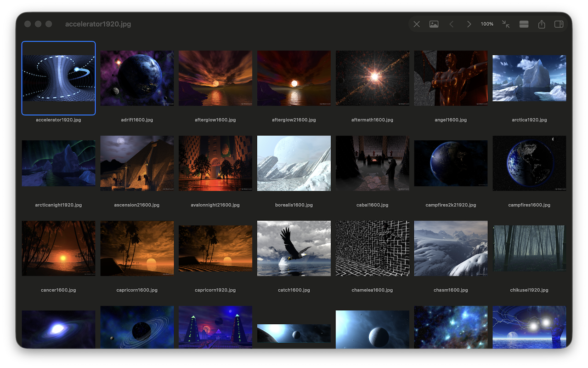Select the lightning and twin suns thumbnail

[x=529, y=327]
